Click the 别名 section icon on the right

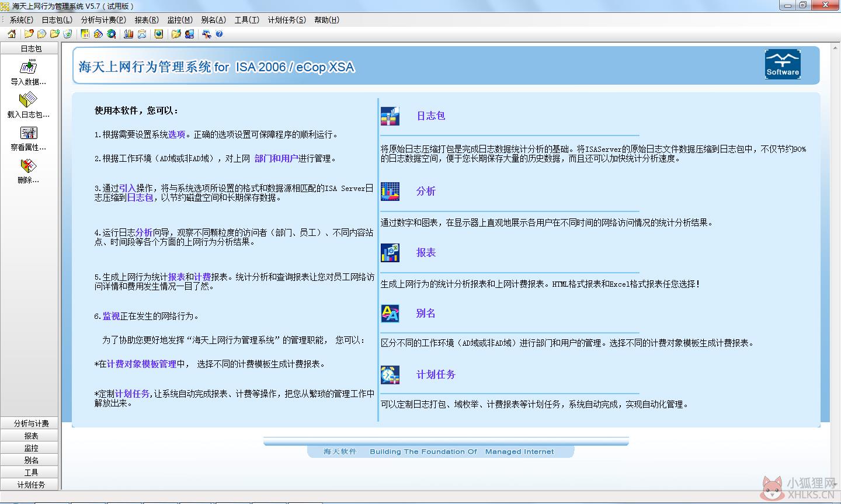click(x=390, y=314)
